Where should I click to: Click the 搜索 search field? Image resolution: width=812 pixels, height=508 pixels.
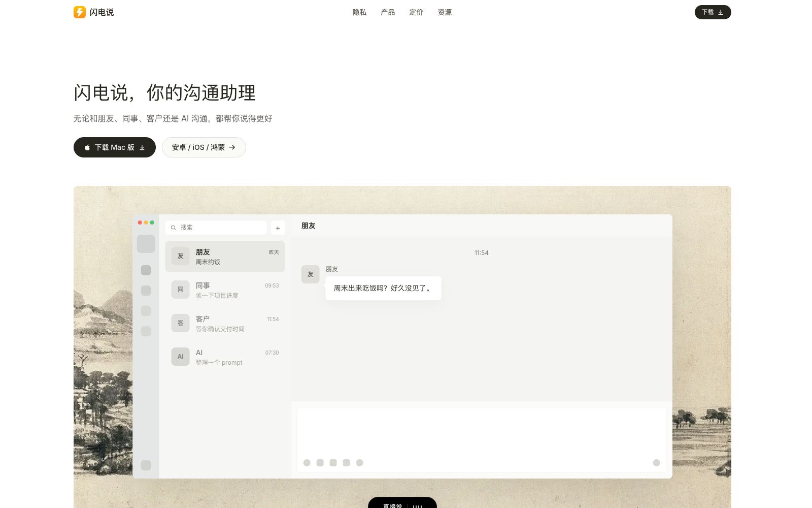pos(216,228)
